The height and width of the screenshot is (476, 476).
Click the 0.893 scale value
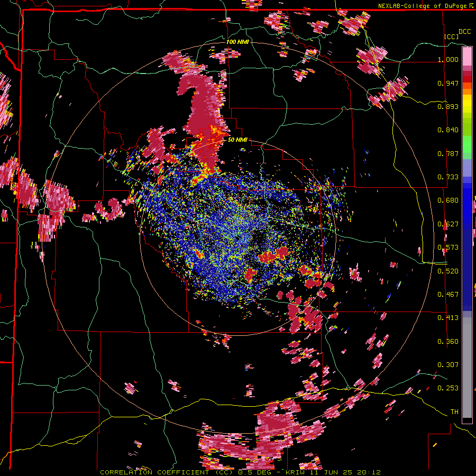coord(448,106)
